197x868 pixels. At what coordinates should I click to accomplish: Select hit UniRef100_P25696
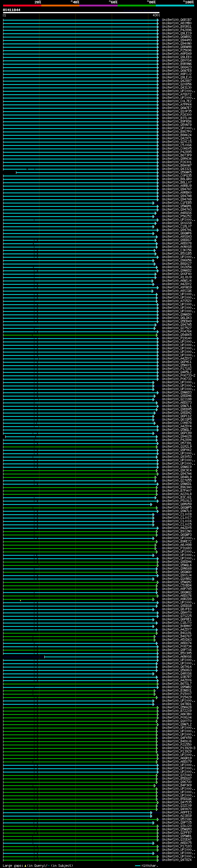point(176,50)
